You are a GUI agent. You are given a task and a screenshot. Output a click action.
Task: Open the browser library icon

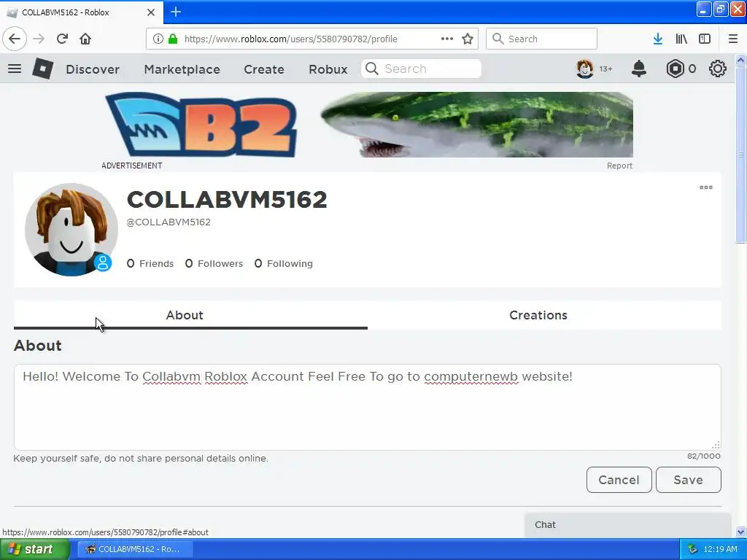point(681,39)
